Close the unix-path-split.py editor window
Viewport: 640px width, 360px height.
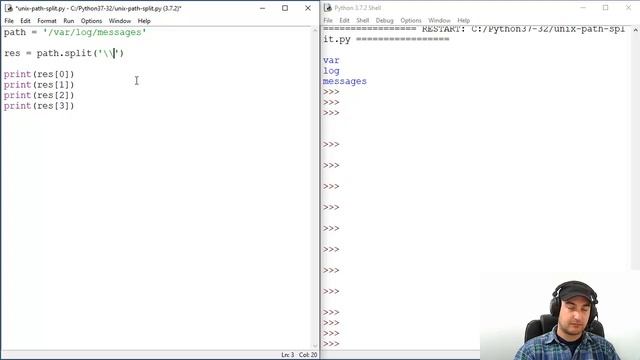[x=308, y=8]
